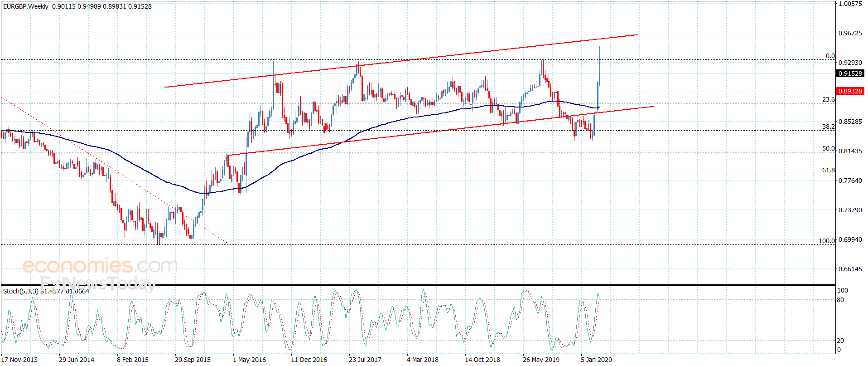This screenshot has width=868, height=366.
Task: Click the 11 Dec 2016 date label
Action: pyautogui.click(x=309, y=360)
